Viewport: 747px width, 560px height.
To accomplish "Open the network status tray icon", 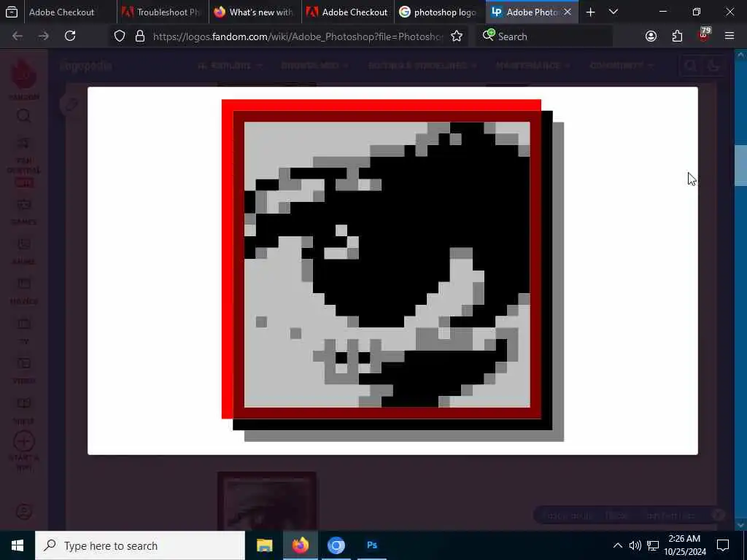I will (x=653, y=545).
